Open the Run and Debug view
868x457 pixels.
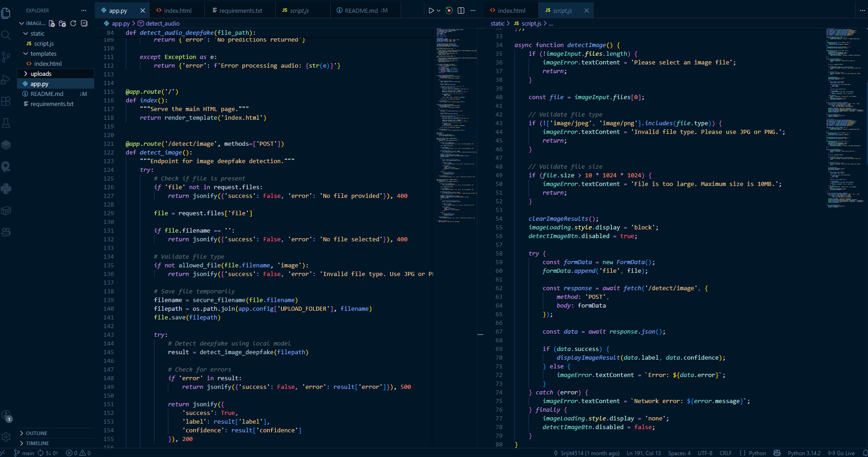tap(6, 80)
